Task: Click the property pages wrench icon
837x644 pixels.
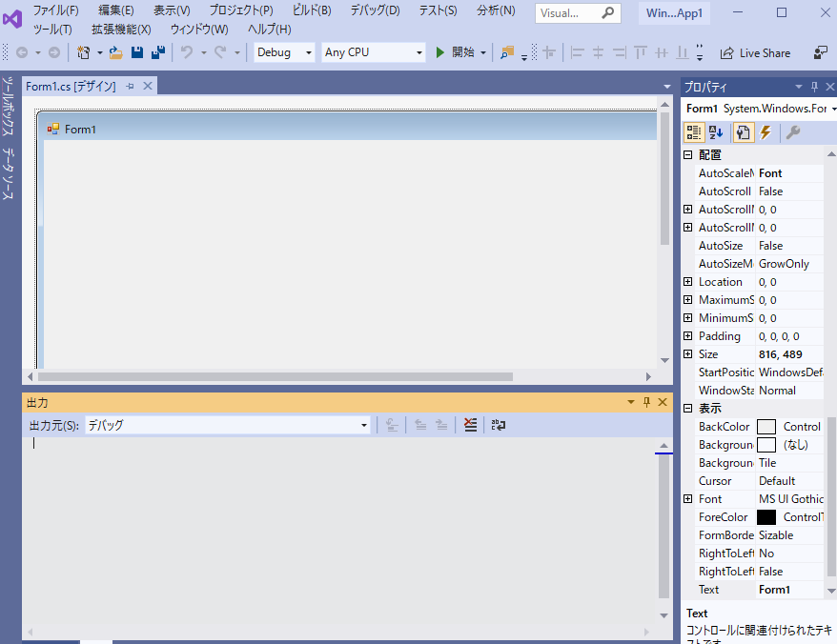Action: [793, 132]
